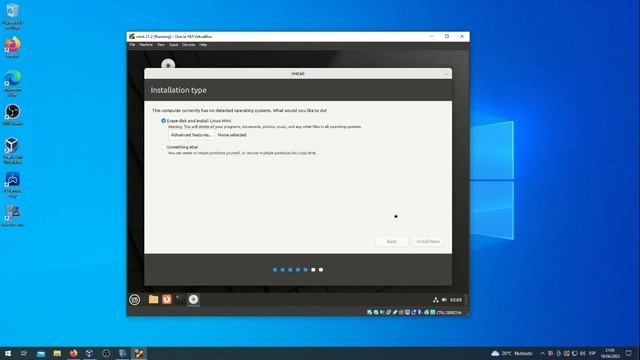Click VirtualBox host key indicator
The width and height of the screenshot is (640, 360).
pyautogui.click(x=449, y=313)
